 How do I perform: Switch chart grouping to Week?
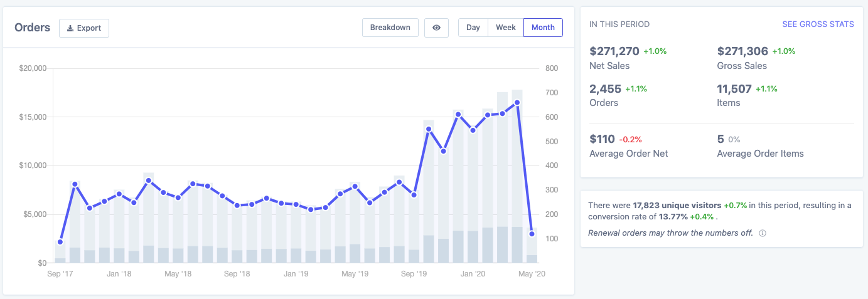505,28
